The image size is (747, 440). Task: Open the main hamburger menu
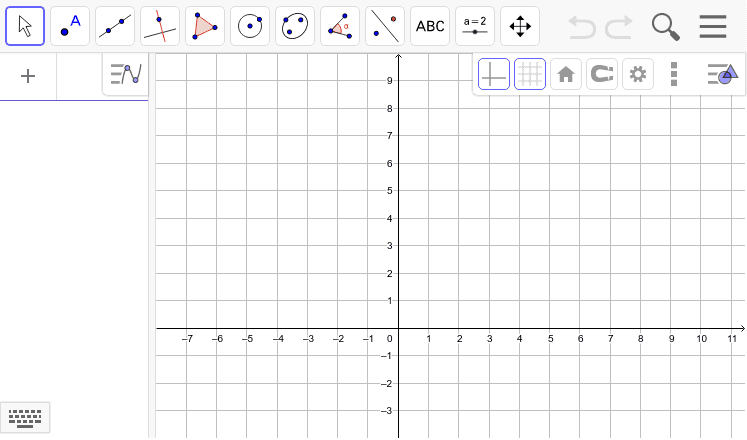(x=713, y=27)
